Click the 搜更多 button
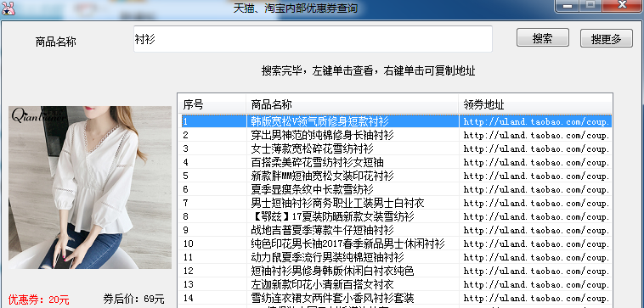Image resolution: width=644 pixels, height=308 pixels. pos(607,38)
